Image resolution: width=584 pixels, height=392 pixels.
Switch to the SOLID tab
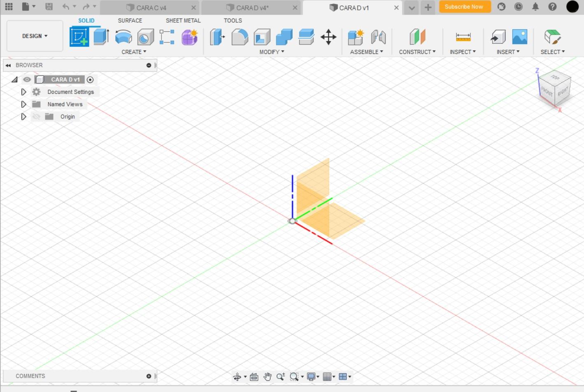click(x=86, y=20)
